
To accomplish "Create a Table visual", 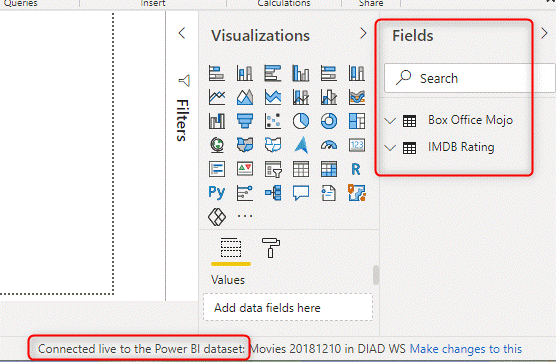I will click(x=301, y=169).
